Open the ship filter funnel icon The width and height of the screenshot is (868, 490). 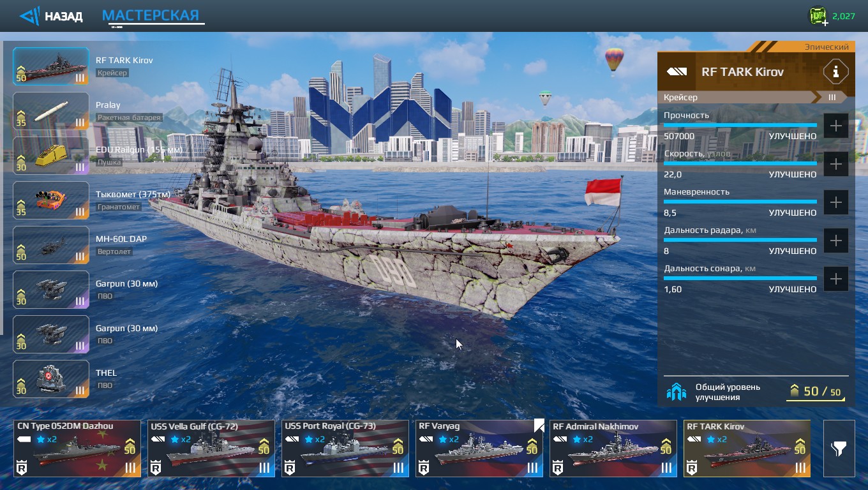(839, 449)
